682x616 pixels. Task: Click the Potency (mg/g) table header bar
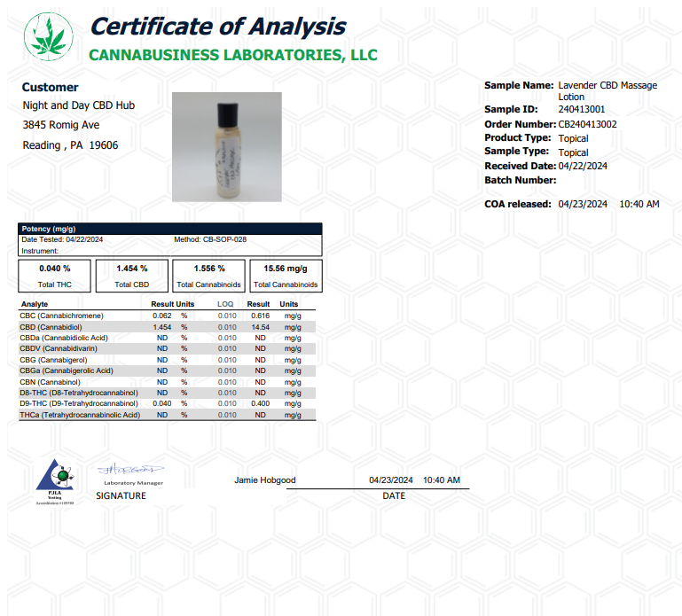click(x=170, y=229)
